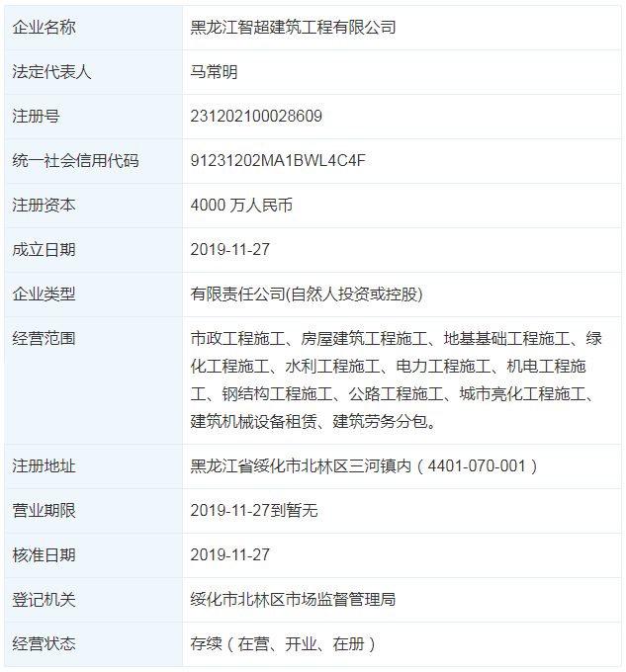Screen dimensions: 626x672
Task: Select the legal representative name 马常明
Action: click(x=214, y=72)
